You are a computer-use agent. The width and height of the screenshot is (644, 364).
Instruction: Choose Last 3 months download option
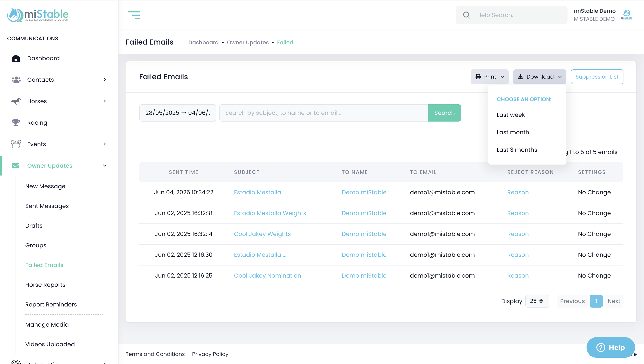pyautogui.click(x=517, y=150)
